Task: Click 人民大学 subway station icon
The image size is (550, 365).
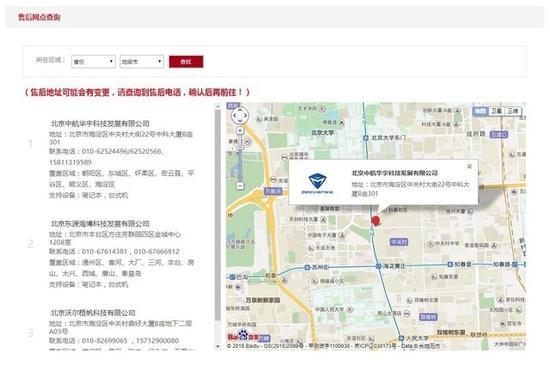Action: pyautogui.click(x=402, y=338)
